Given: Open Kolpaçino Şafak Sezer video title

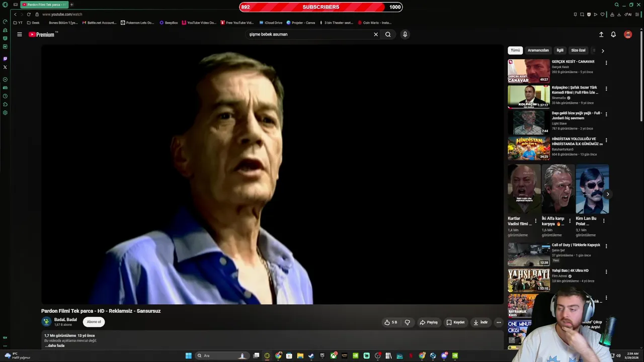Looking at the screenshot, I should 575,90.
